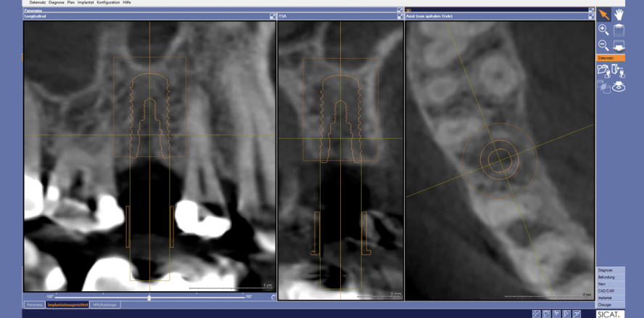Click the slice down arrow icon

pyautogui.click(x=619, y=45)
